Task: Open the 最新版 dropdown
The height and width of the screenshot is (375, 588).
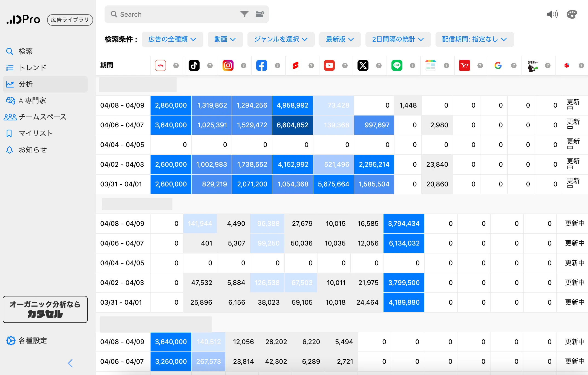Action: click(x=340, y=39)
